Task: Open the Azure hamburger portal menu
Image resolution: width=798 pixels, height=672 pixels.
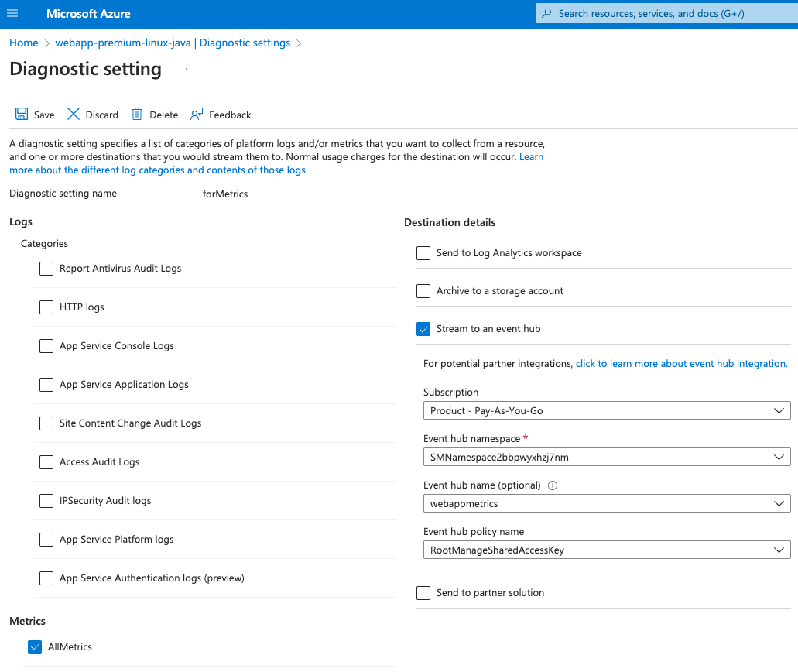Action: 12,14
